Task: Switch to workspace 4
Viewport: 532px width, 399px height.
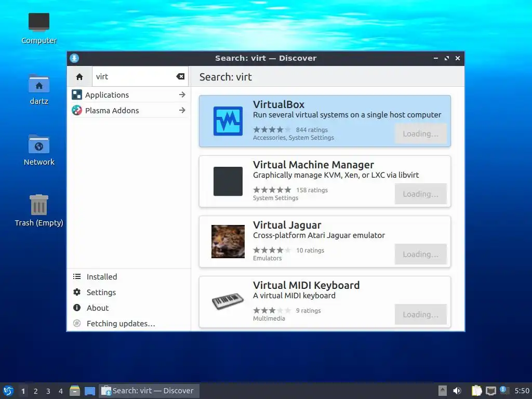Action: click(x=61, y=391)
